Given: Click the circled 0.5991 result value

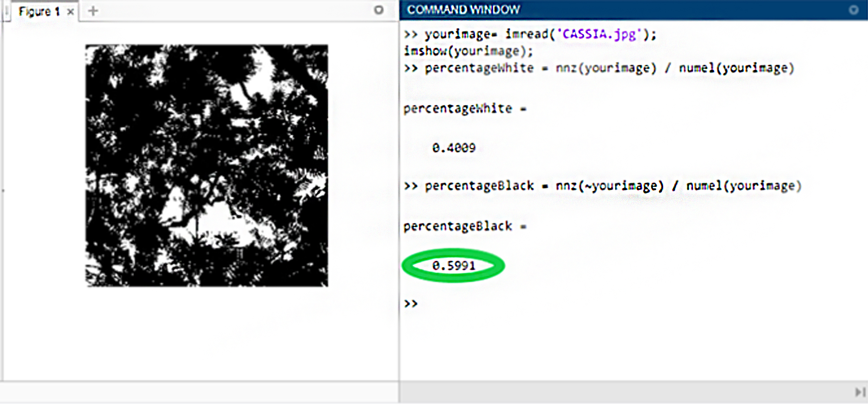Looking at the screenshot, I should click(x=454, y=265).
